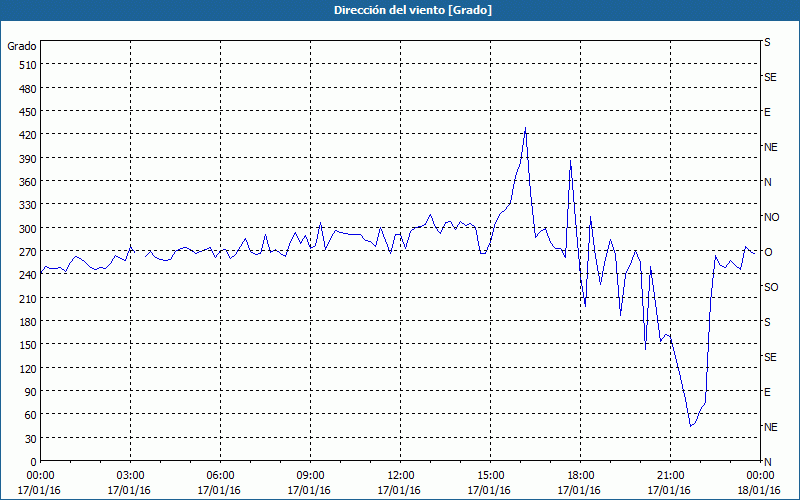This screenshot has width=800, height=500.
Task: Click the 'SO' compass label on right axis
Action: click(771, 287)
